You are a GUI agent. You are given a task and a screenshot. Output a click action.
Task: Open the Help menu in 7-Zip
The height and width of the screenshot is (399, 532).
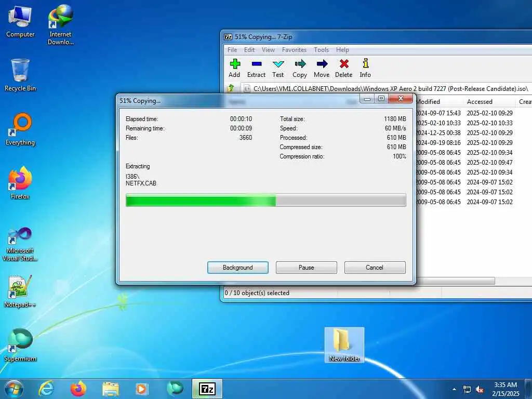point(342,49)
